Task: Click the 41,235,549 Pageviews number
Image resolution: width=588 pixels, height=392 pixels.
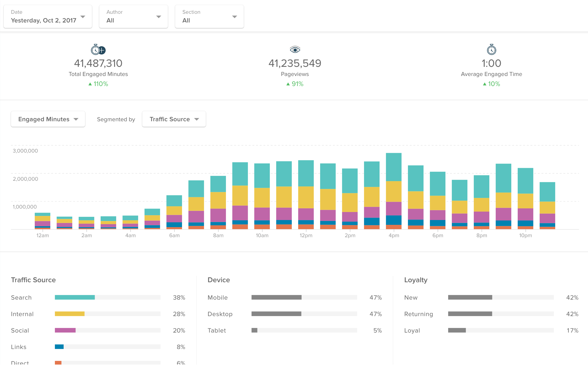Action: pos(295,63)
